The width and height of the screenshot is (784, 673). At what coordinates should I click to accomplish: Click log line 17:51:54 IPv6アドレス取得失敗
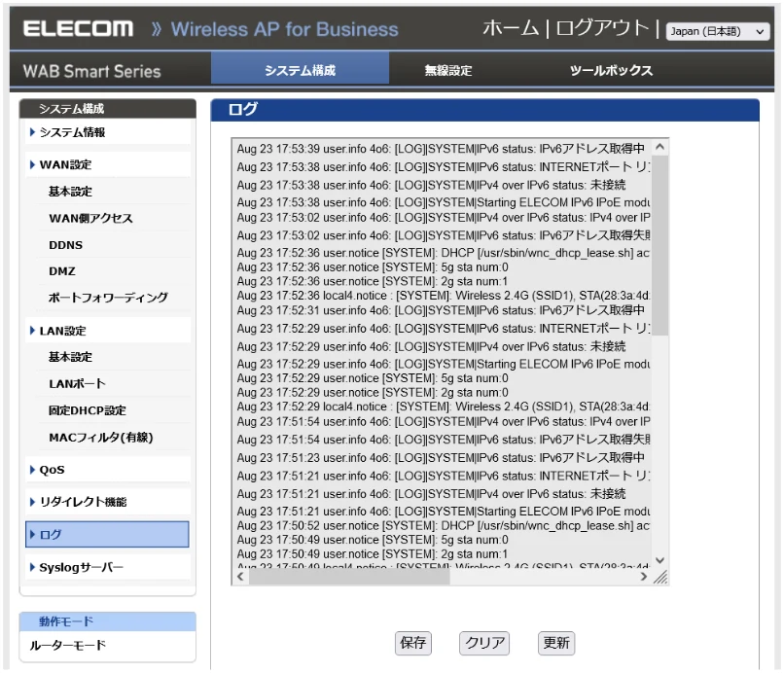tap(443, 440)
